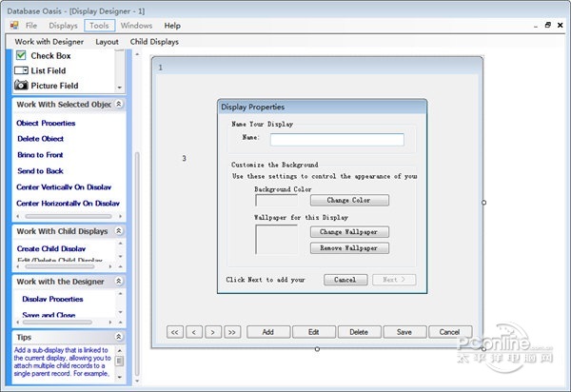The height and width of the screenshot is (392, 571).
Task: Click Bring to Front link
Action: (40, 155)
